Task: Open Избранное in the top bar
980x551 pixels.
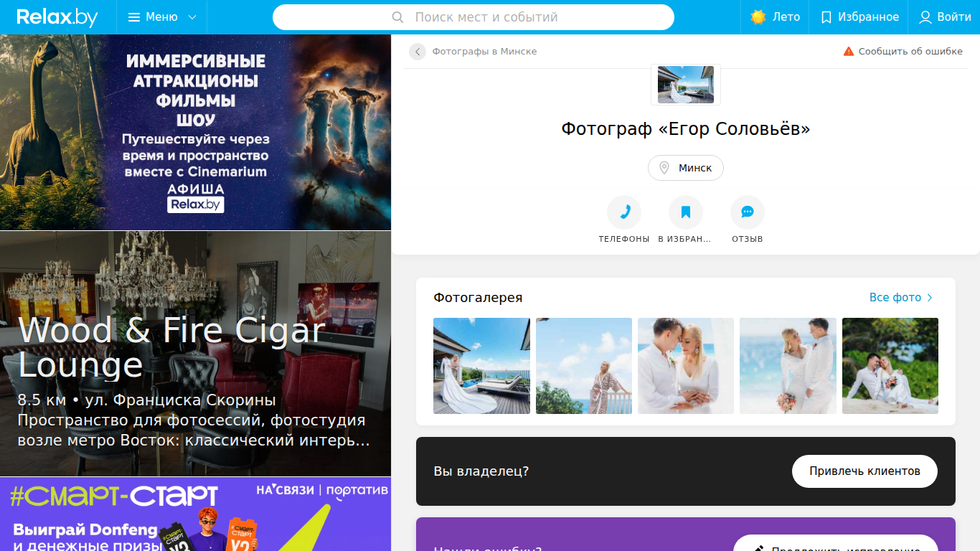Action: (859, 17)
